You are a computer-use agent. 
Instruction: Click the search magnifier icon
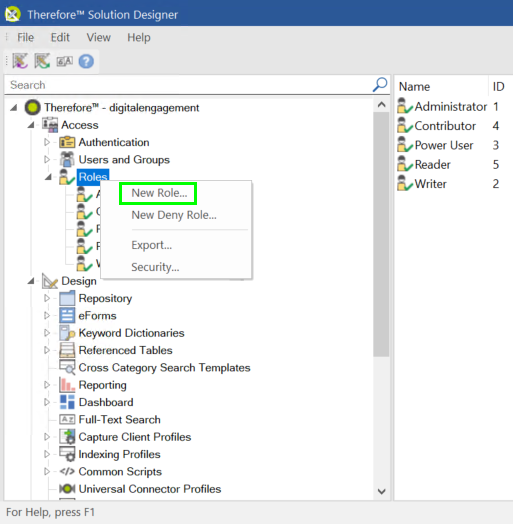[380, 85]
